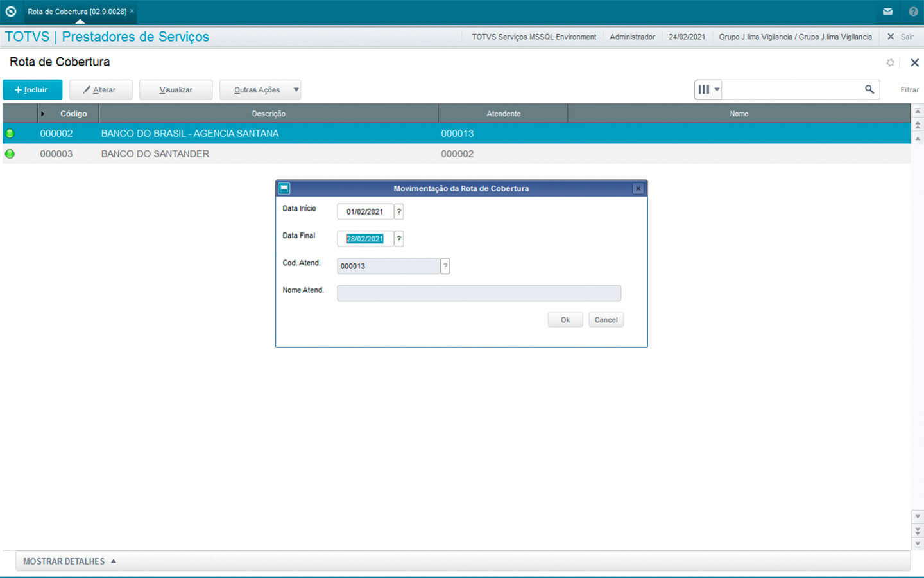Image resolution: width=924 pixels, height=578 pixels.
Task: Sort by the Descrição column header
Action: point(268,114)
